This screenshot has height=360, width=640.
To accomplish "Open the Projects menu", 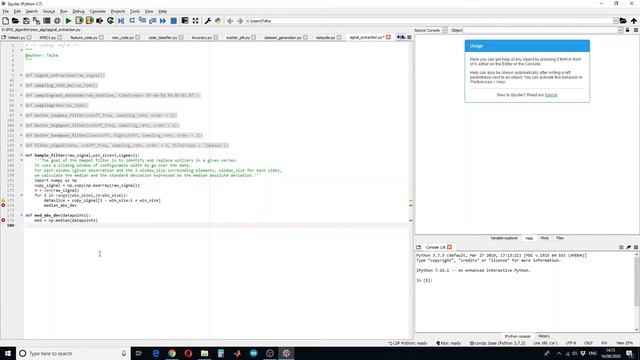I will [118, 11].
